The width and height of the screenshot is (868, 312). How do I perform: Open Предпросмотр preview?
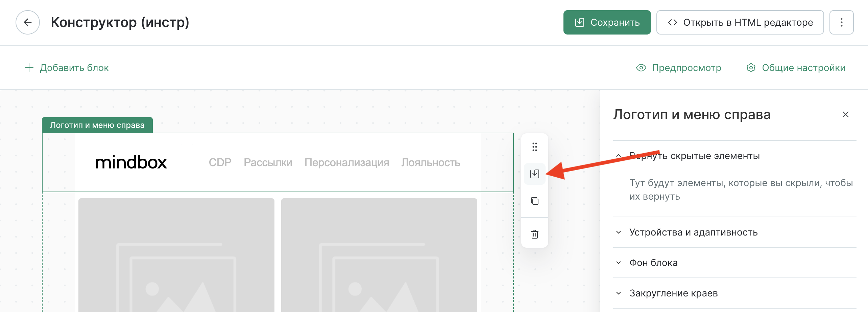click(679, 68)
